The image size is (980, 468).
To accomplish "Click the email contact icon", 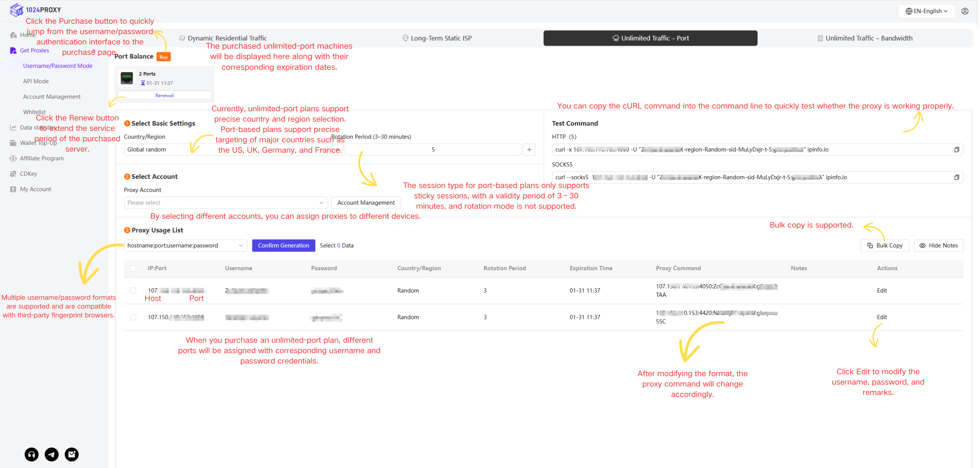I will pos(71,455).
